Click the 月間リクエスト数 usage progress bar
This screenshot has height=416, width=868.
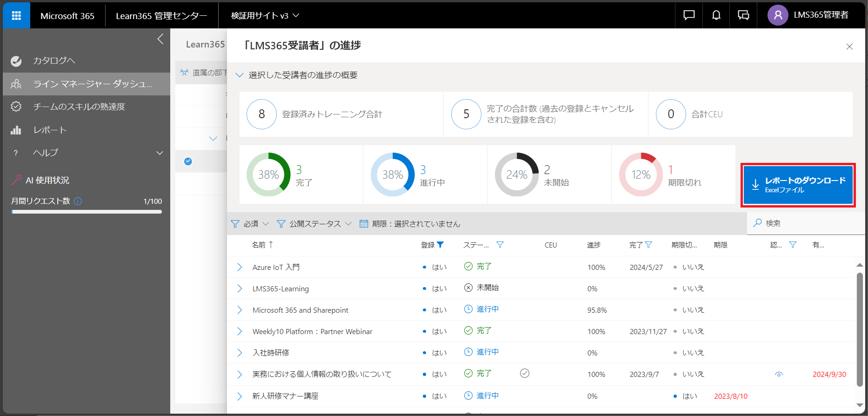(87, 212)
